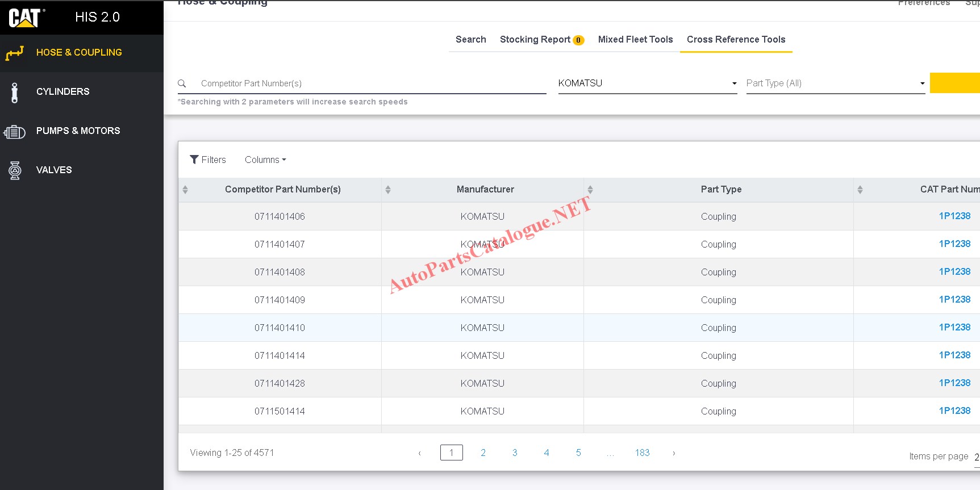Go to page 183 of results
The image size is (980, 490).
[642, 453]
